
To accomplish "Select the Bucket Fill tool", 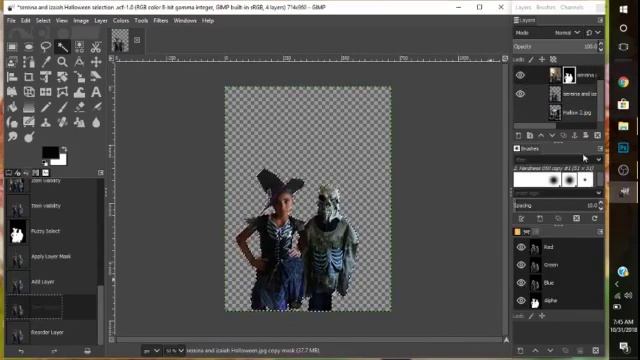I will click(12, 107).
